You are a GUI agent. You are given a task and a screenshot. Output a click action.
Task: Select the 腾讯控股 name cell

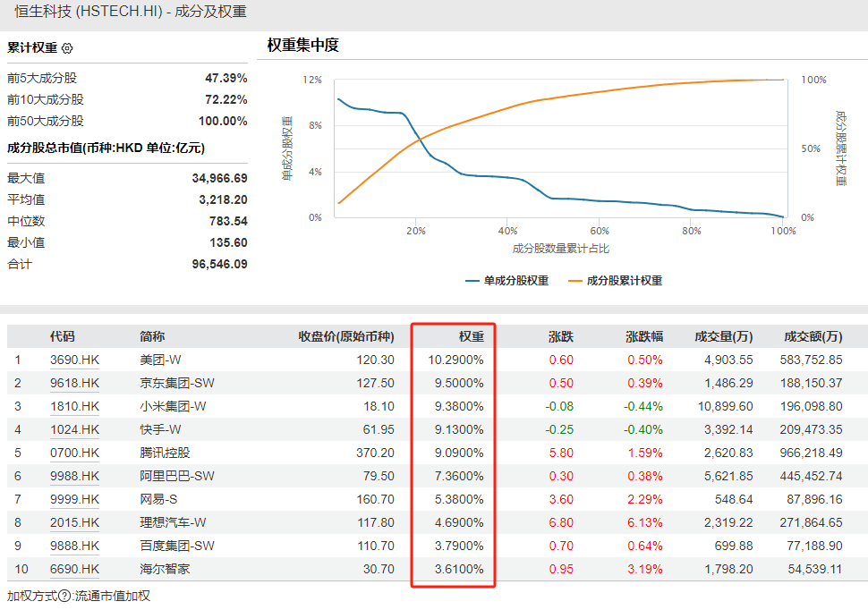(165, 453)
